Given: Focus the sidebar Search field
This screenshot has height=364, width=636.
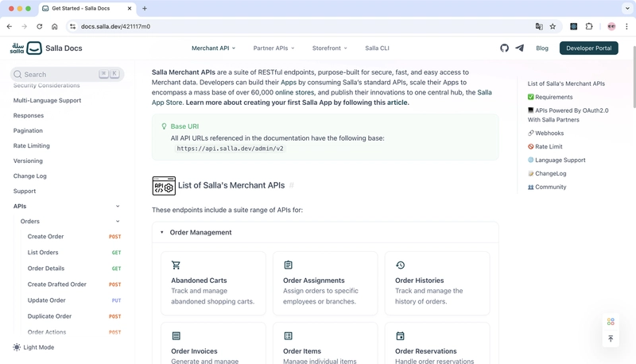Looking at the screenshot, I should pyautogui.click(x=67, y=74).
